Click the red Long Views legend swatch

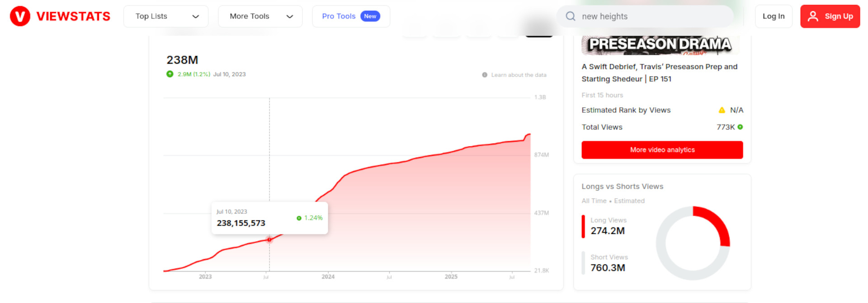click(x=583, y=227)
